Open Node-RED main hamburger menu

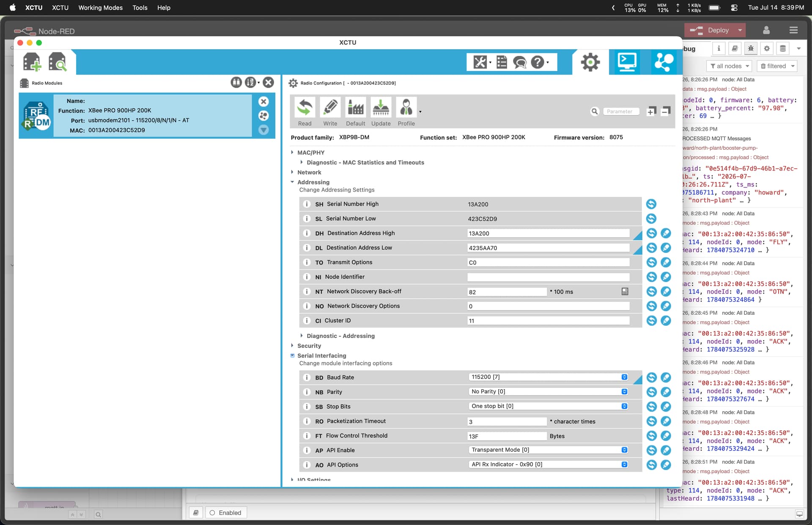pyautogui.click(x=793, y=30)
